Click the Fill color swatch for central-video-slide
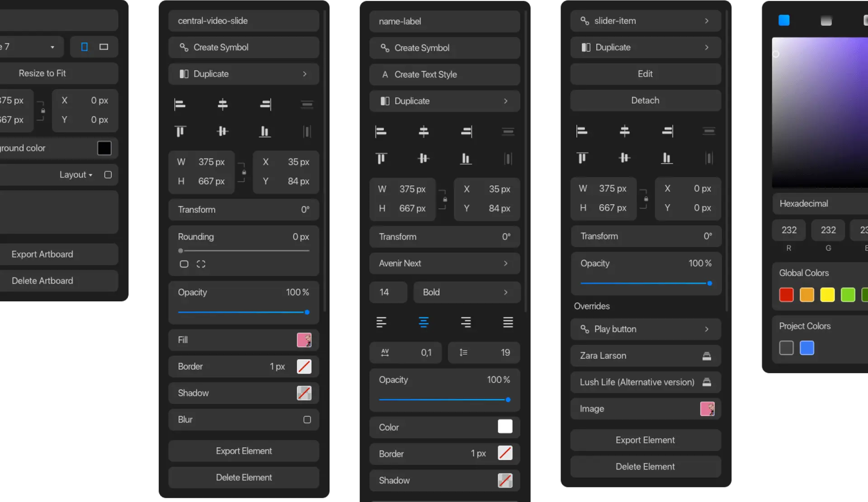The image size is (868, 502). (304, 340)
